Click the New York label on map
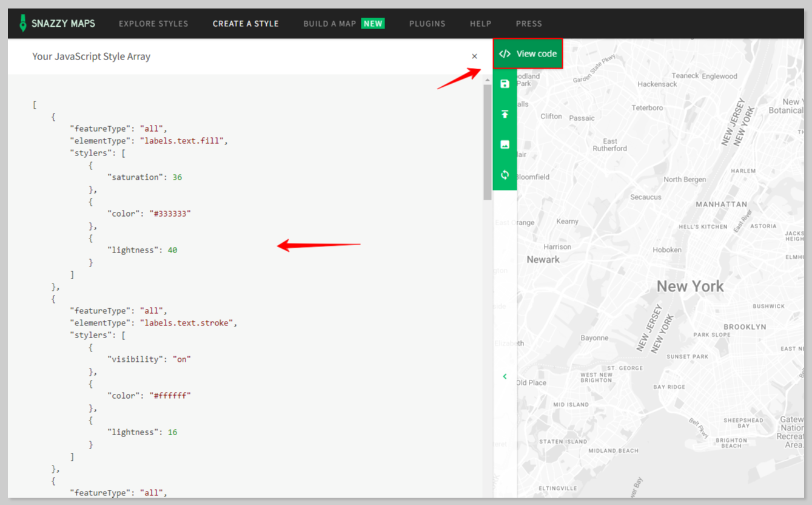Screen dimensions: 812x505 click(x=690, y=286)
